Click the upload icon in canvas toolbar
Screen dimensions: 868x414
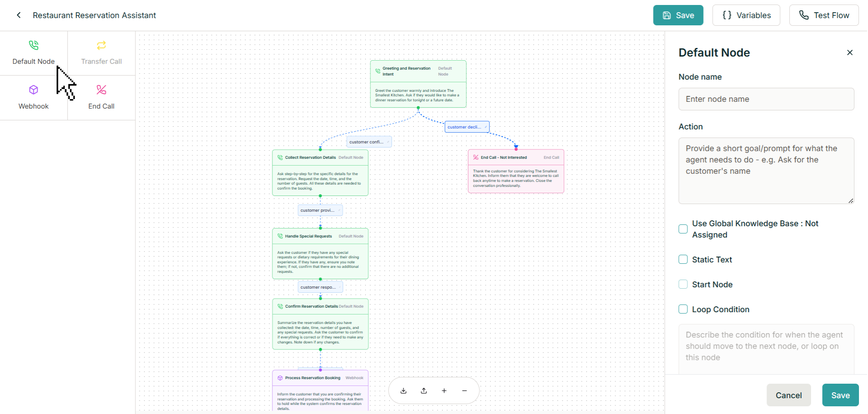click(424, 390)
